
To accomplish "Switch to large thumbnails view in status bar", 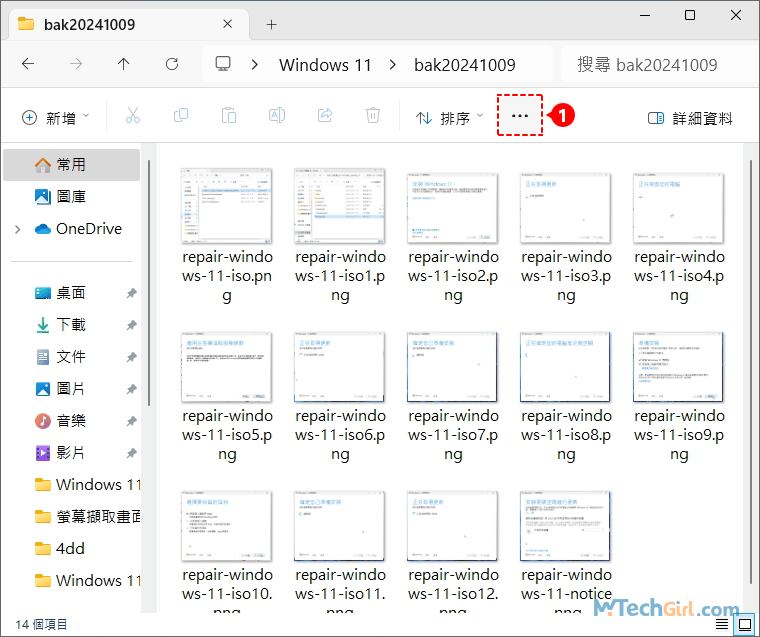I will 744,625.
